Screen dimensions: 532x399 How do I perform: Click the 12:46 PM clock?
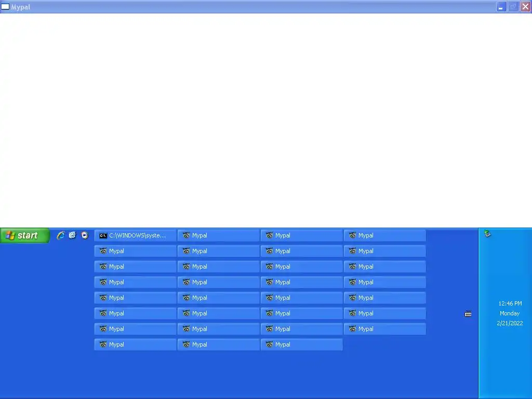tap(510, 303)
